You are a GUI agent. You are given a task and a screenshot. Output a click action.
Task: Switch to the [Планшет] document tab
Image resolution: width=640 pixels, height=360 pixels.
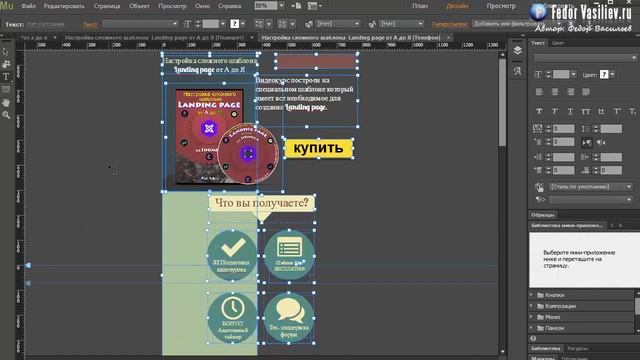[x=154, y=38]
